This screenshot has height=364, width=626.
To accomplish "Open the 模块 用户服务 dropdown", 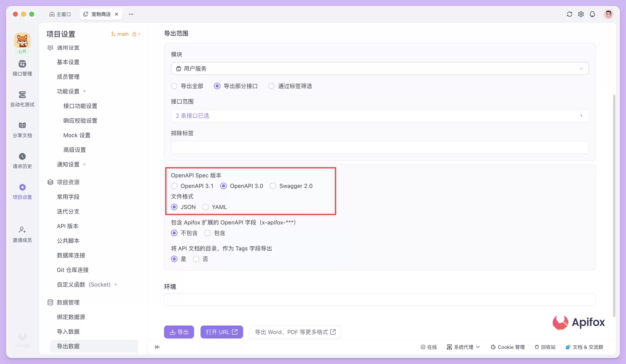I will tap(380, 69).
